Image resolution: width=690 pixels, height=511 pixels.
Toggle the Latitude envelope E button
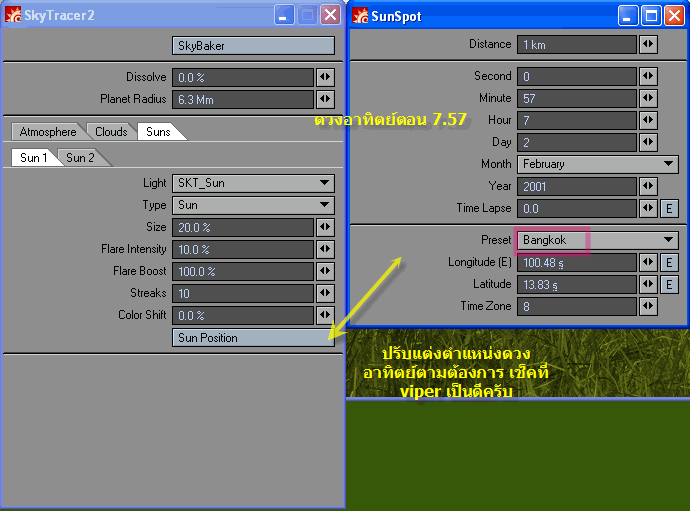669,285
